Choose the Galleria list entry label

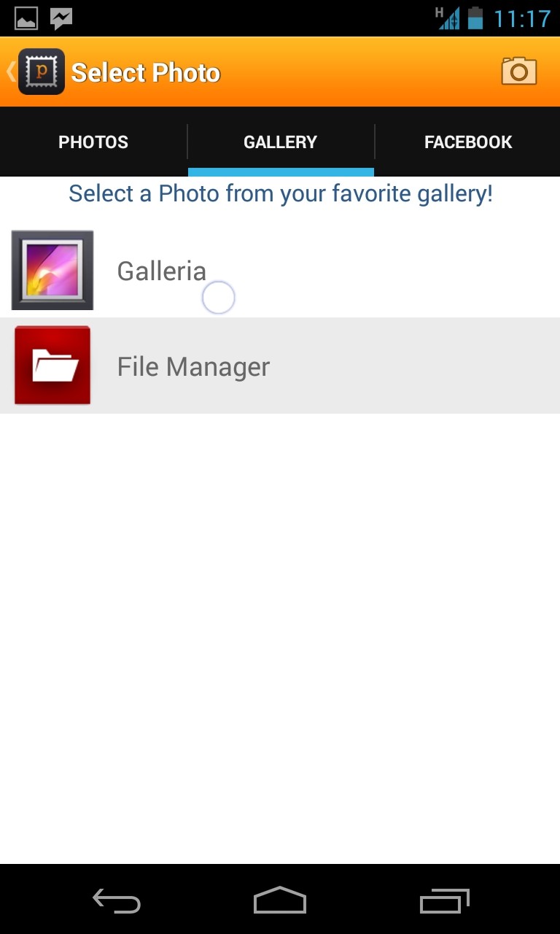click(162, 271)
